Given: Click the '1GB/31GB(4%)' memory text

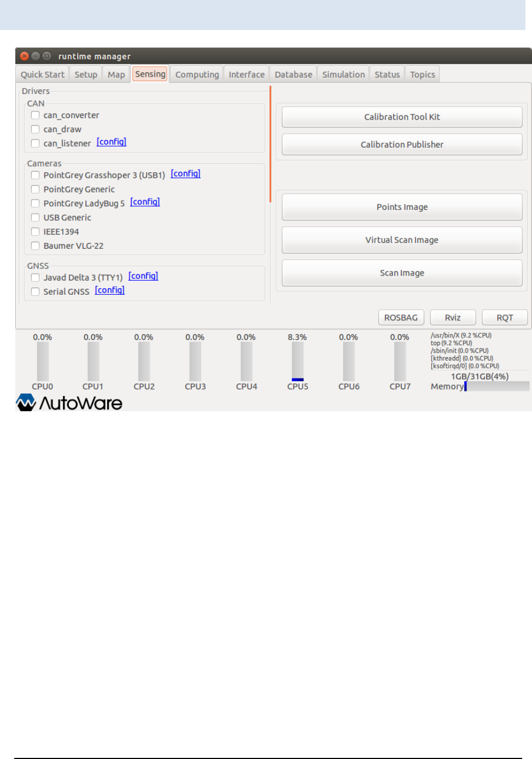Looking at the screenshot, I should click(480, 377).
